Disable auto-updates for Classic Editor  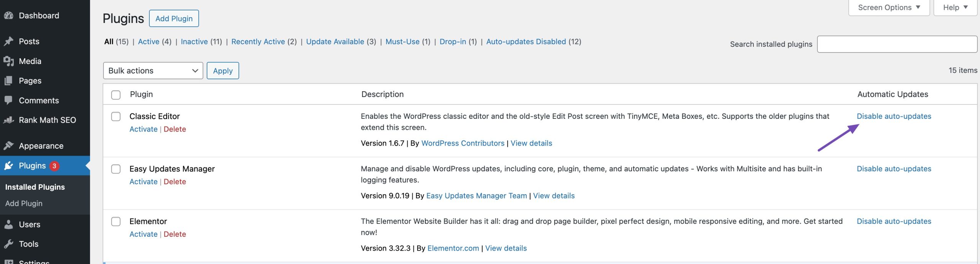coord(893,116)
